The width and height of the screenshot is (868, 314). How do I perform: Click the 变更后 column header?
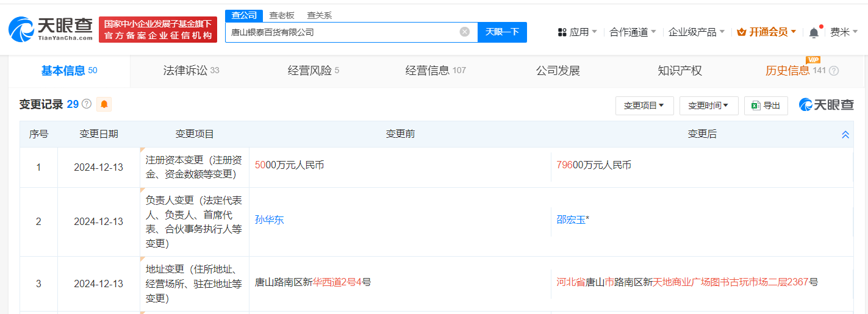702,134
